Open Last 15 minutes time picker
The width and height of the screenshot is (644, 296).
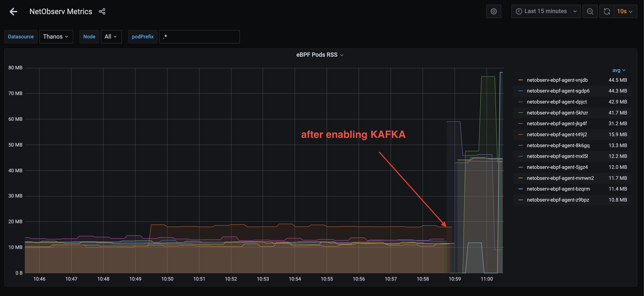[x=546, y=12]
